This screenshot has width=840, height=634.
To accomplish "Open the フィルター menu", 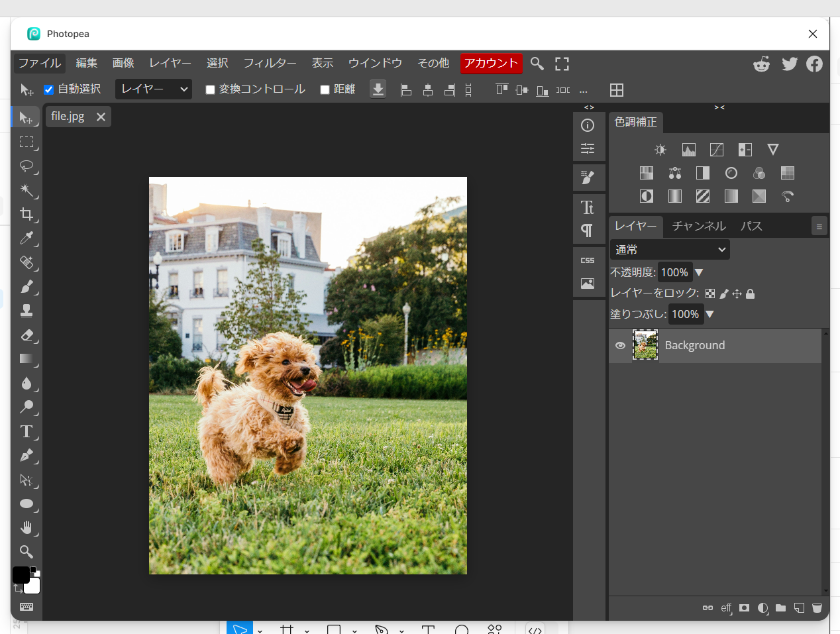I will click(270, 63).
